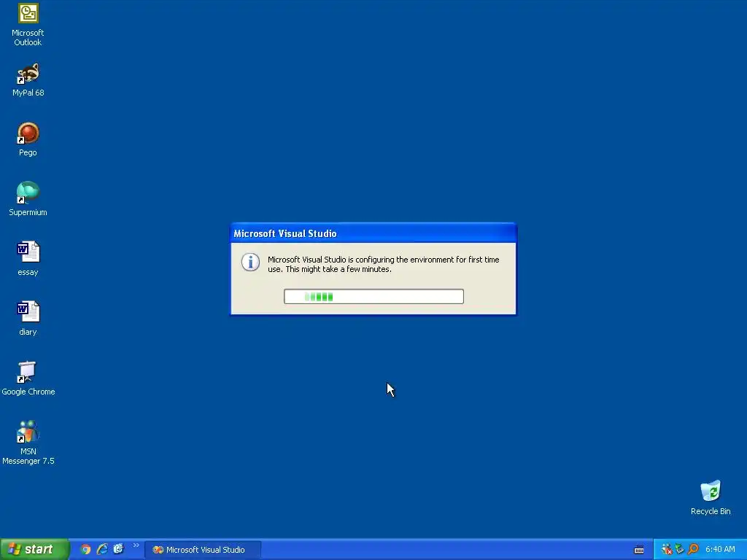Click the 'configuring the environment' message text
The height and width of the screenshot is (560, 747).
384,264
